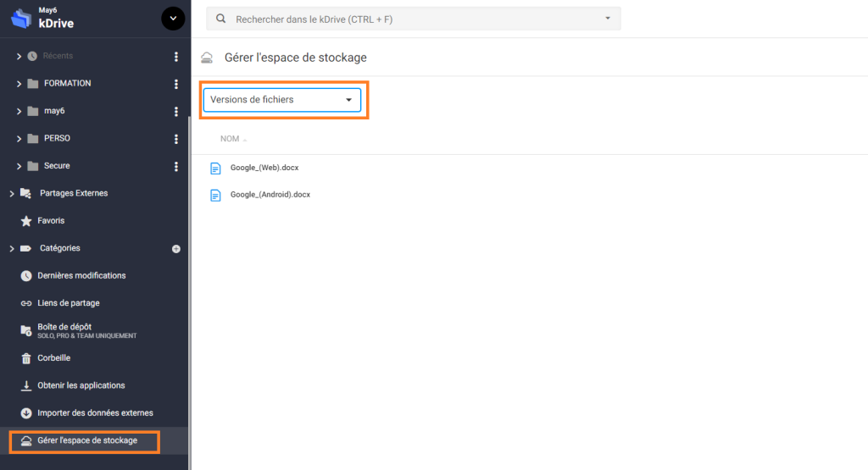
Task: Expand advanced search options arrow
Action: (x=608, y=19)
